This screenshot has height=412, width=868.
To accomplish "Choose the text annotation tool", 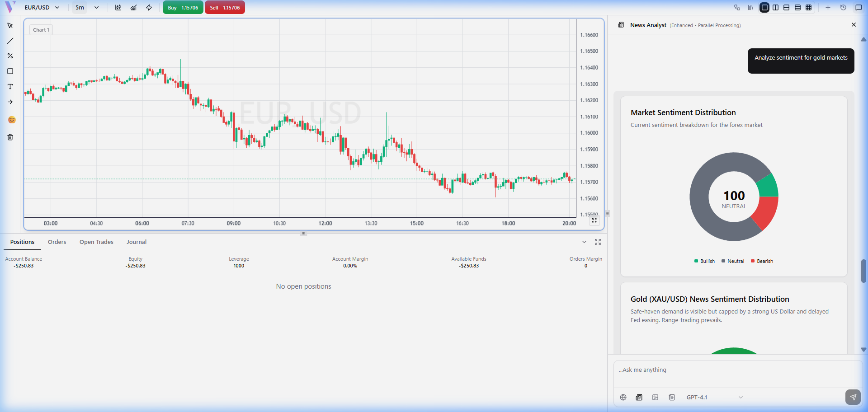I will [10, 87].
